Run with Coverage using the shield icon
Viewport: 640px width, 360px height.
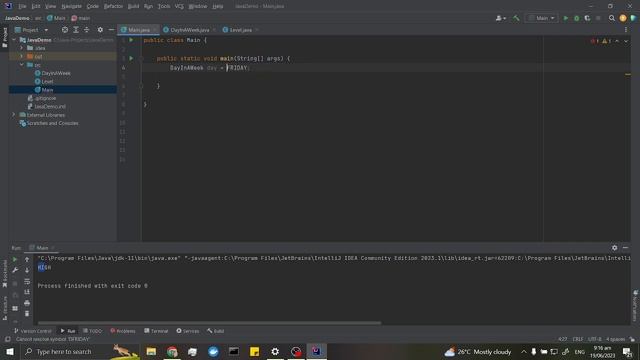click(587, 18)
